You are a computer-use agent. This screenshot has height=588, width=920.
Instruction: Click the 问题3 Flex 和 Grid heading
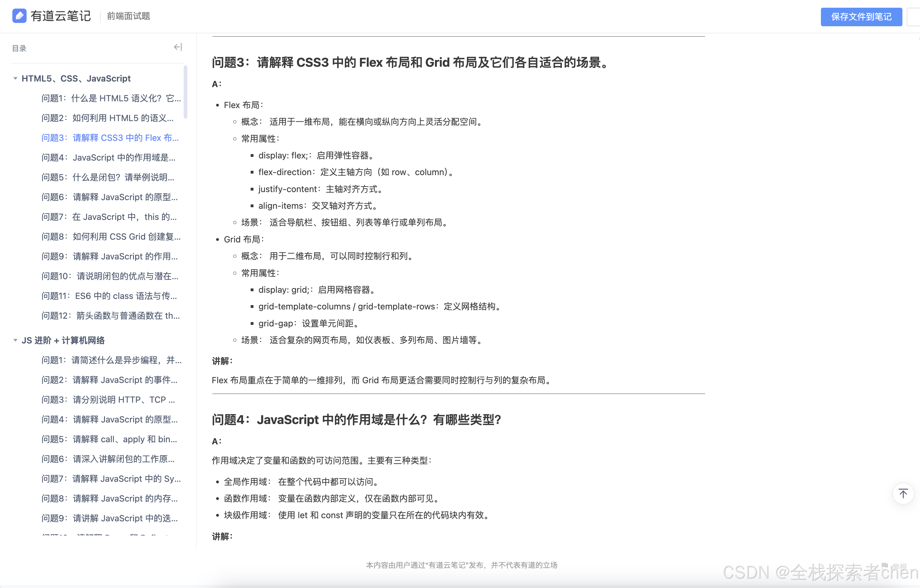[411, 62]
